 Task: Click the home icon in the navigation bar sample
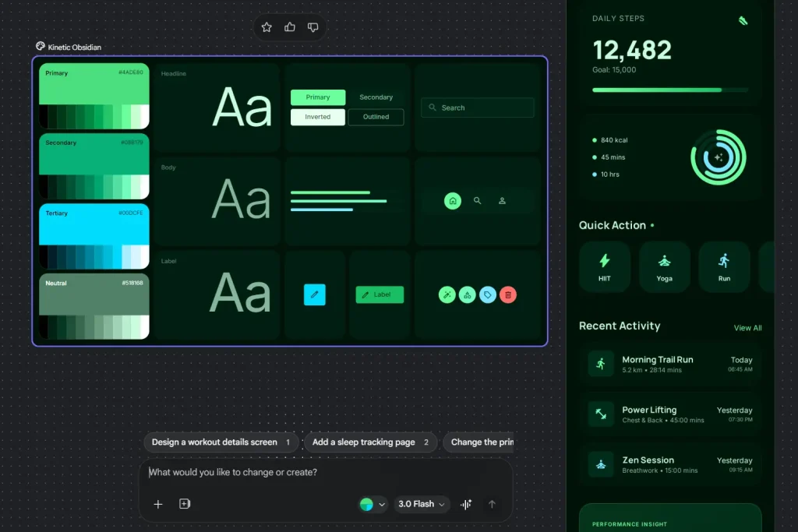pyautogui.click(x=453, y=200)
